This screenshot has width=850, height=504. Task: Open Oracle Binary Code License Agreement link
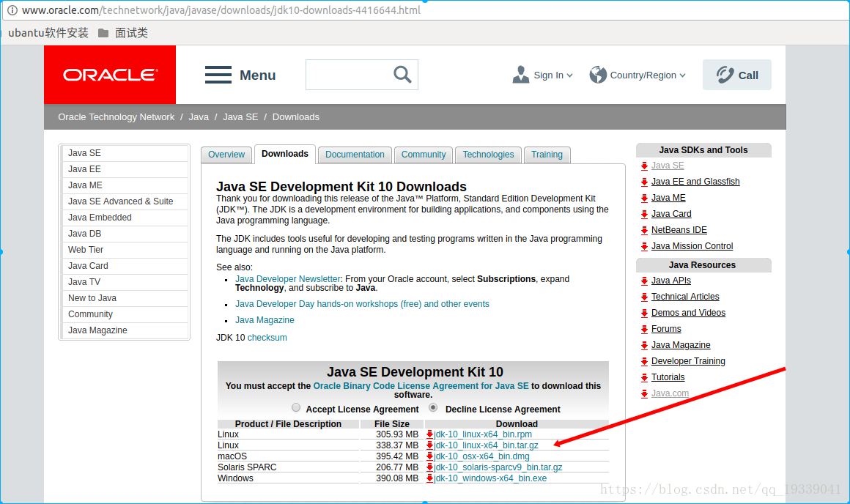(421, 386)
